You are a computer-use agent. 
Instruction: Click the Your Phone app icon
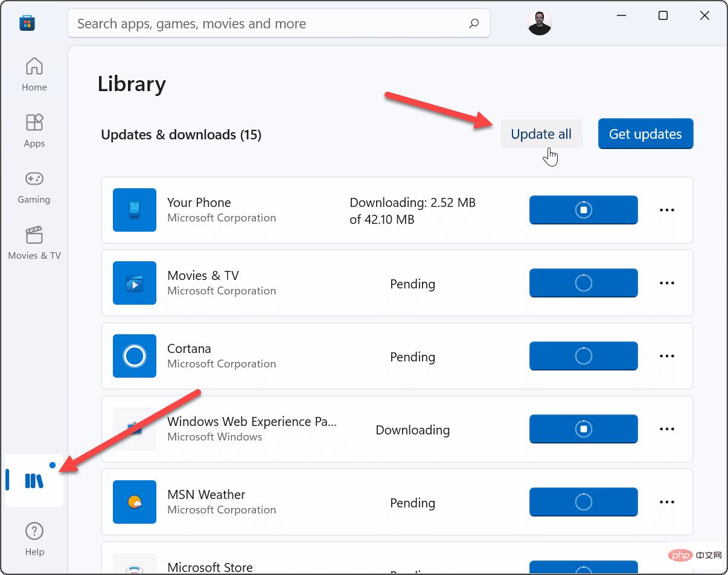tap(135, 210)
